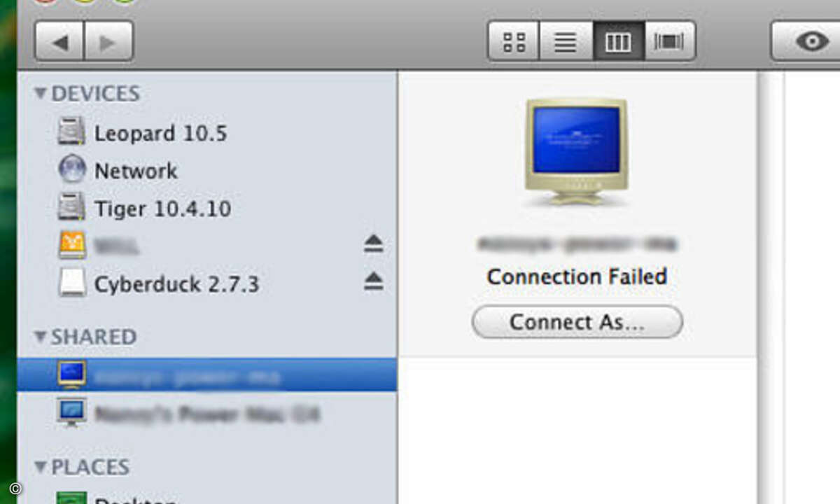The image size is (840, 504).
Task: Switch to icon view
Action: coord(514,41)
